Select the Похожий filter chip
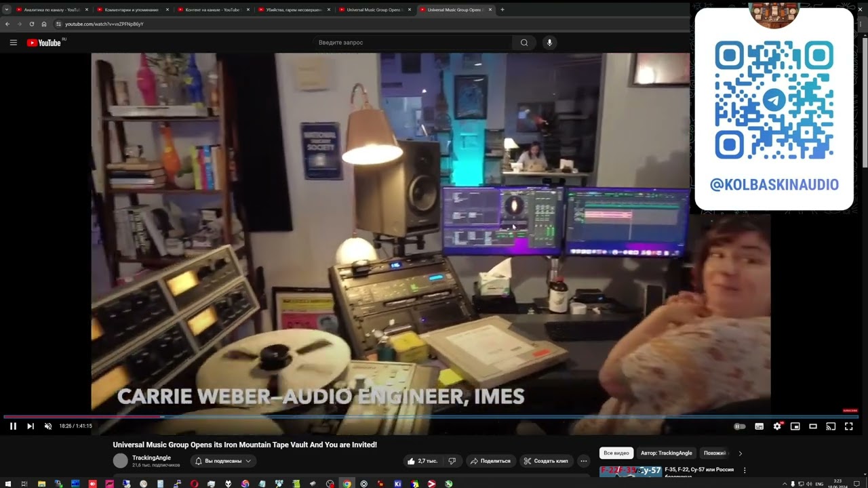The image size is (868, 488). 715,453
